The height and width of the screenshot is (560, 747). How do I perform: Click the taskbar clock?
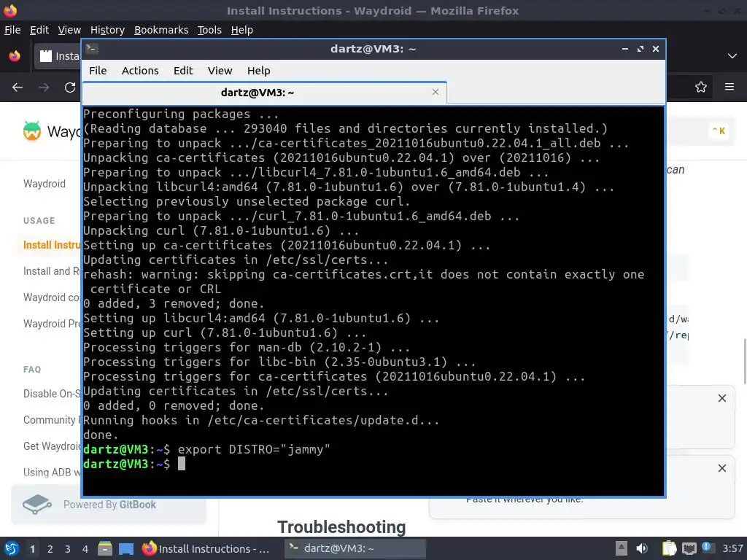[x=732, y=548]
